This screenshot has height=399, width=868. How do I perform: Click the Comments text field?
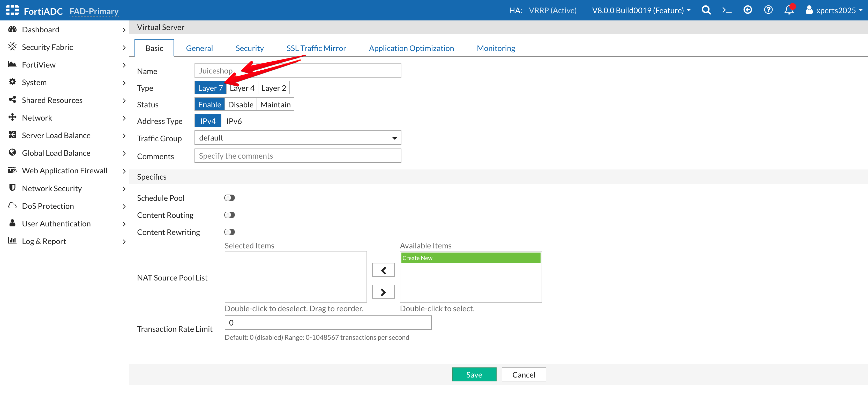(297, 156)
